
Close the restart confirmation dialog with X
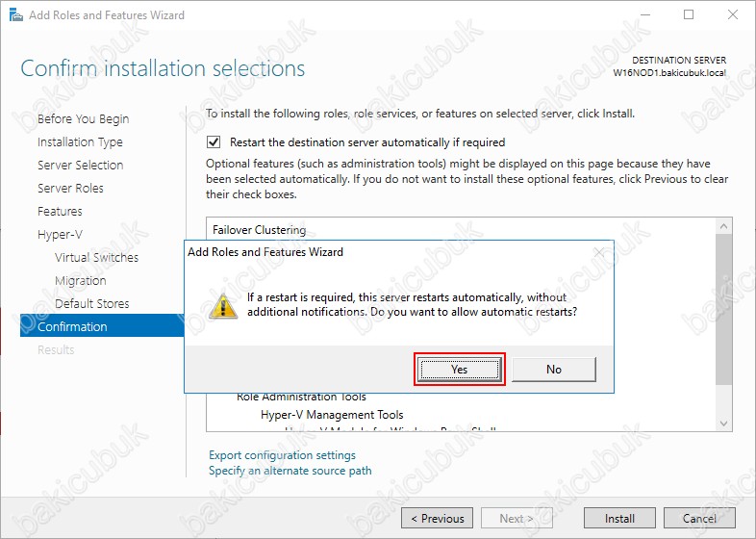599,252
